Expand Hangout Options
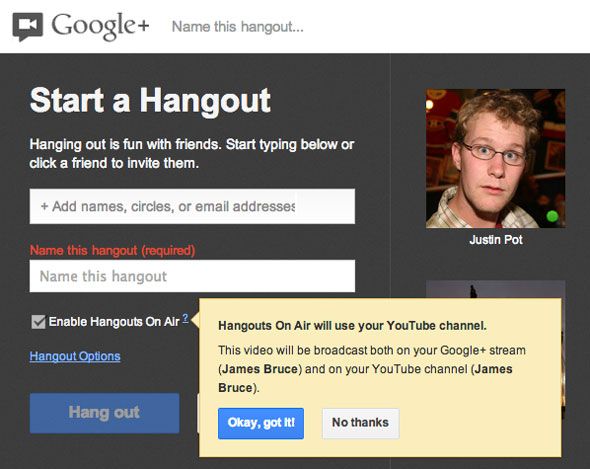The height and width of the screenshot is (469, 590). pos(75,356)
